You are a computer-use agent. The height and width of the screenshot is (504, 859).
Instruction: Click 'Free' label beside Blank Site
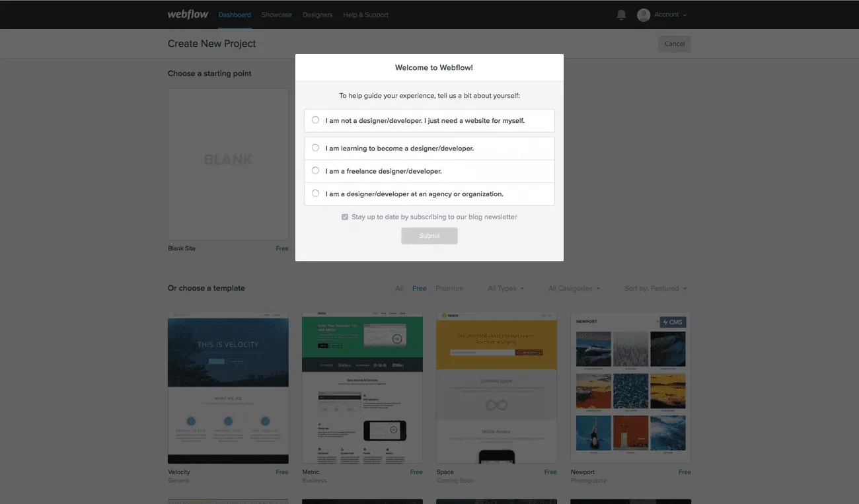pos(282,248)
